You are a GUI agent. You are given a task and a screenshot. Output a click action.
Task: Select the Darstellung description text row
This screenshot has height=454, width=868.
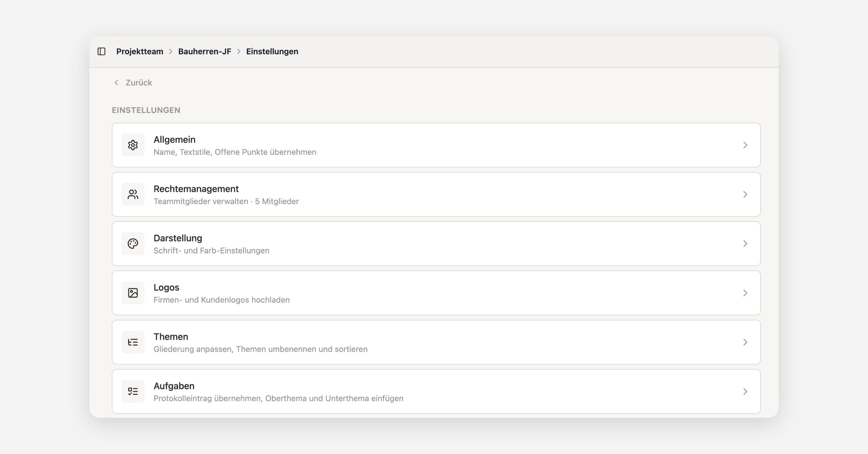pos(211,251)
